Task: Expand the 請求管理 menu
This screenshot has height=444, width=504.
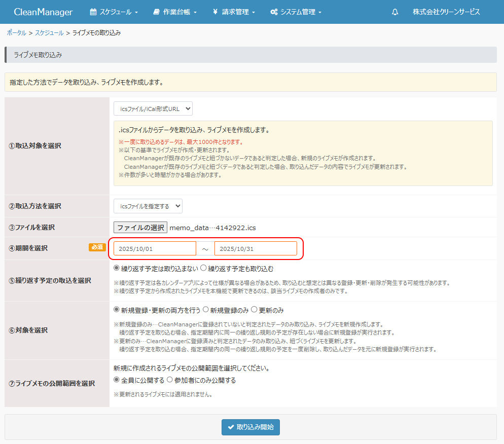Action: (234, 12)
